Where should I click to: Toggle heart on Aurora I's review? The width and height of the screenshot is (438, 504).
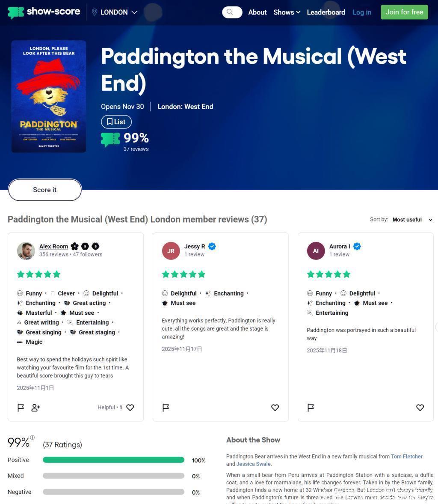click(x=420, y=408)
